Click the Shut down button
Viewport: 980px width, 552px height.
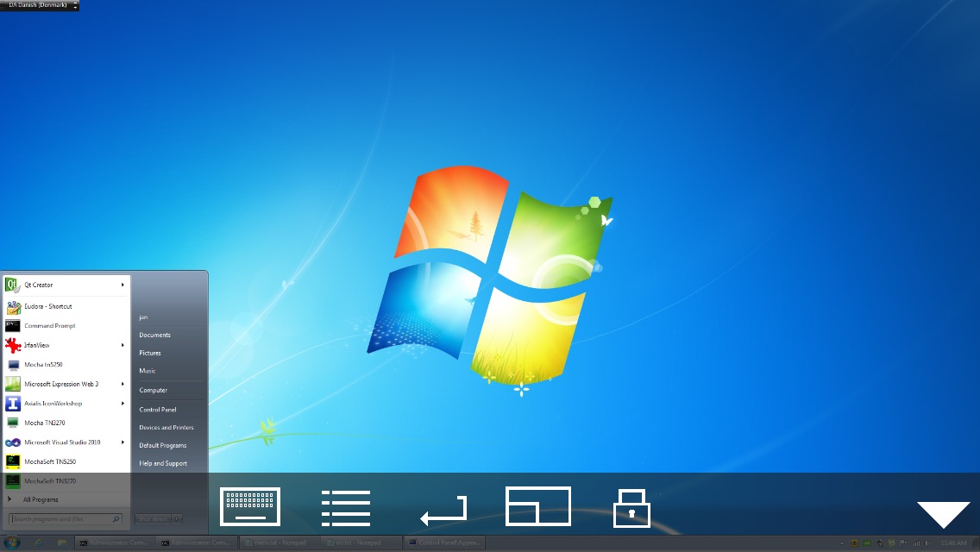[154, 519]
